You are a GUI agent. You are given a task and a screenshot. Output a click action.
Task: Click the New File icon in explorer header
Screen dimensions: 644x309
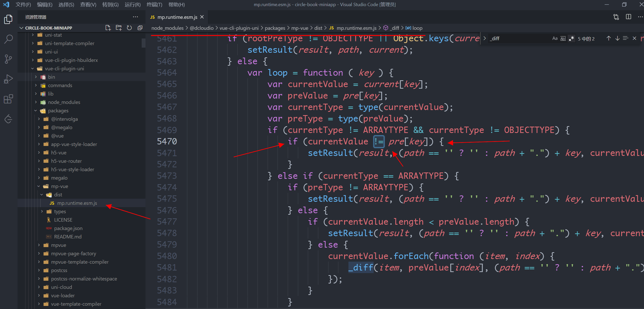[x=108, y=28]
